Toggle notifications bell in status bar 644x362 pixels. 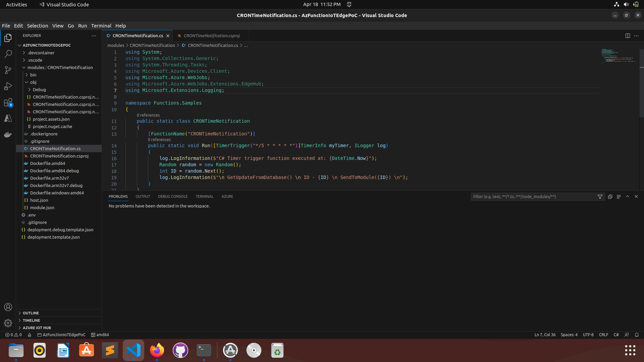pyautogui.click(x=636, y=335)
